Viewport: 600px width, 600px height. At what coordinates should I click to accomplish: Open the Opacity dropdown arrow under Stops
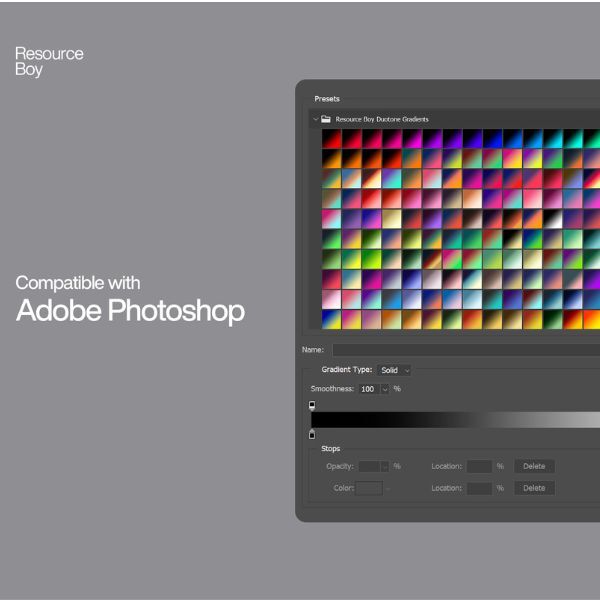[x=385, y=466]
